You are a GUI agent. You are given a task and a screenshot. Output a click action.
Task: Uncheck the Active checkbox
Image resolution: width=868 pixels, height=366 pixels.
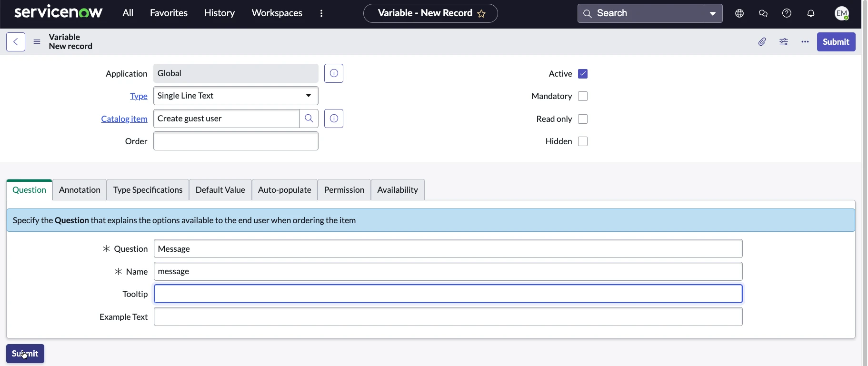[x=583, y=74]
